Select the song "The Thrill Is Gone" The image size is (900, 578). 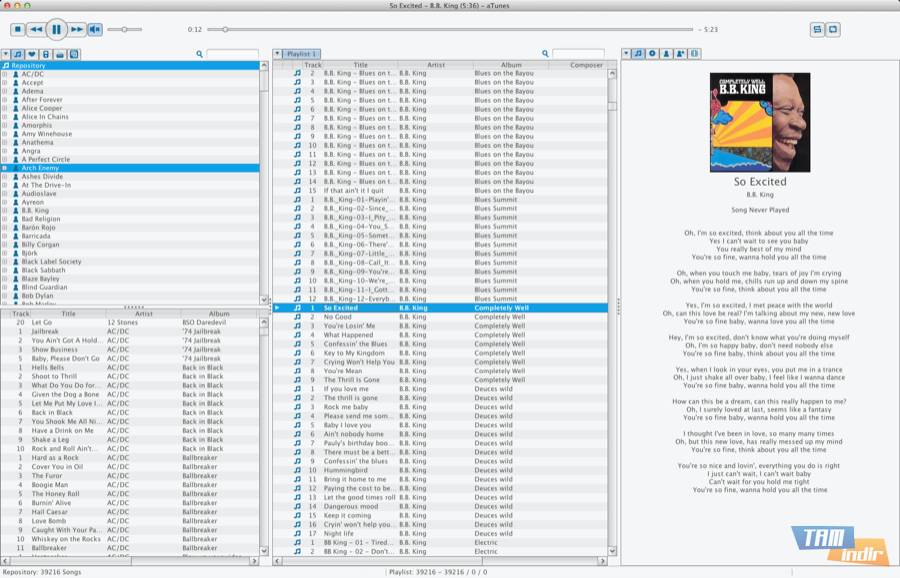[351, 380]
